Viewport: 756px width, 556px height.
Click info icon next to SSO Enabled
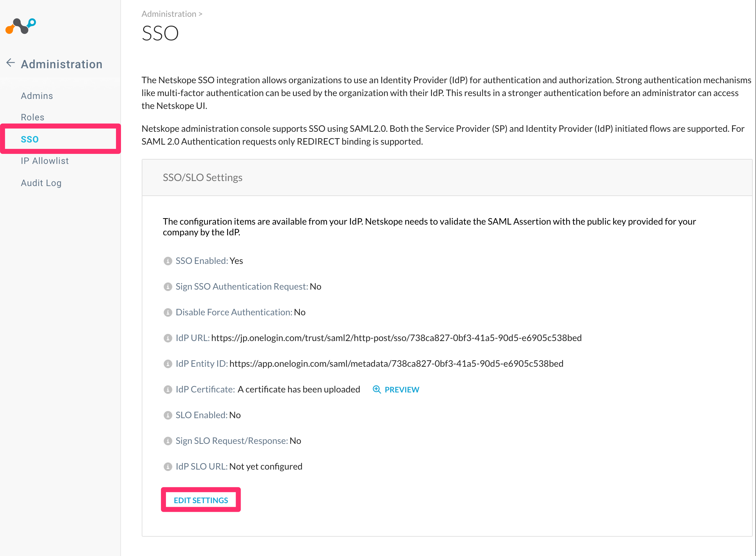[168, 261]
